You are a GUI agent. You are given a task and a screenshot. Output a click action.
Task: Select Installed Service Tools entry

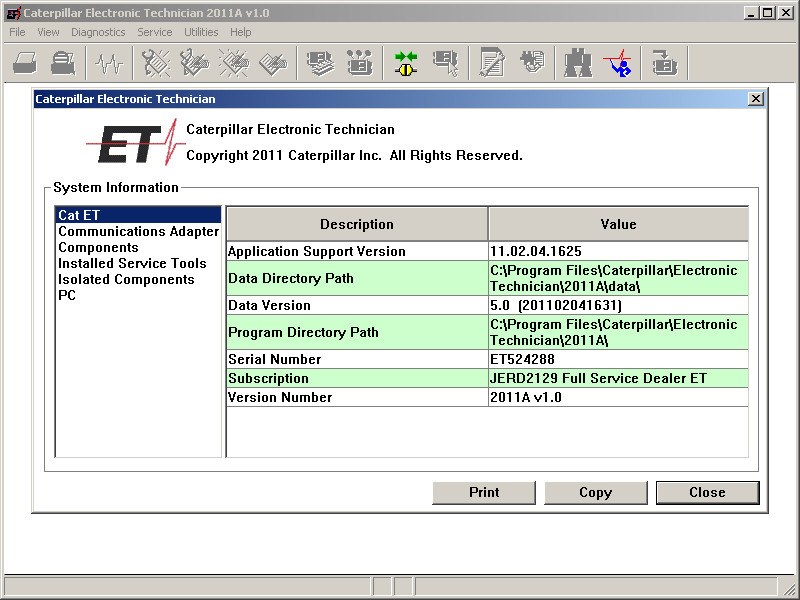[138, 263]
